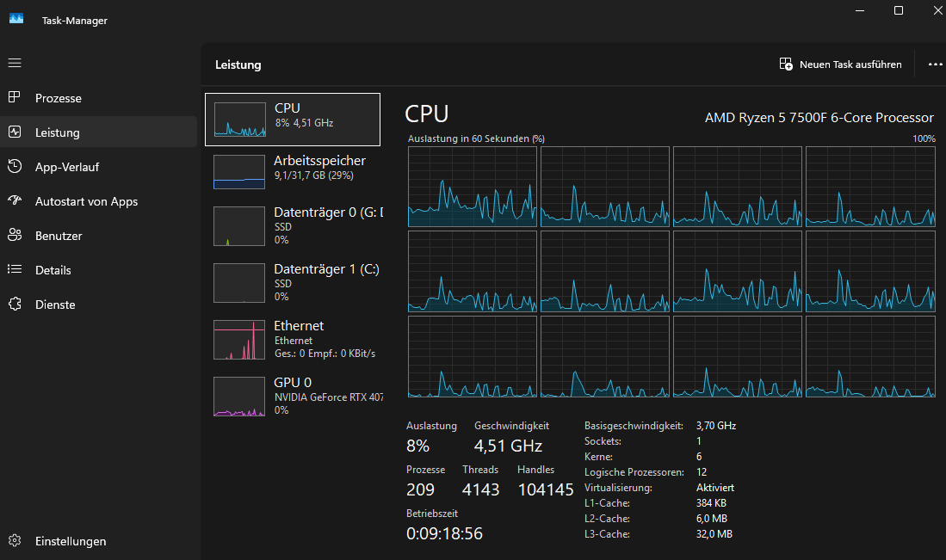Click the 209 Prozesse count
The width and height of the screenshot is (946, 560).
pos(421,489)
